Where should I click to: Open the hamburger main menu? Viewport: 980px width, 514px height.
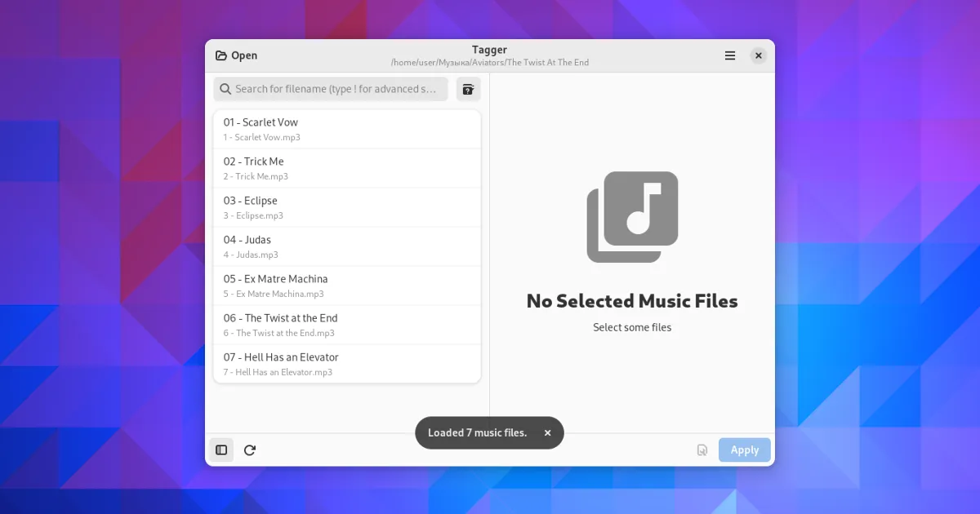730,55
